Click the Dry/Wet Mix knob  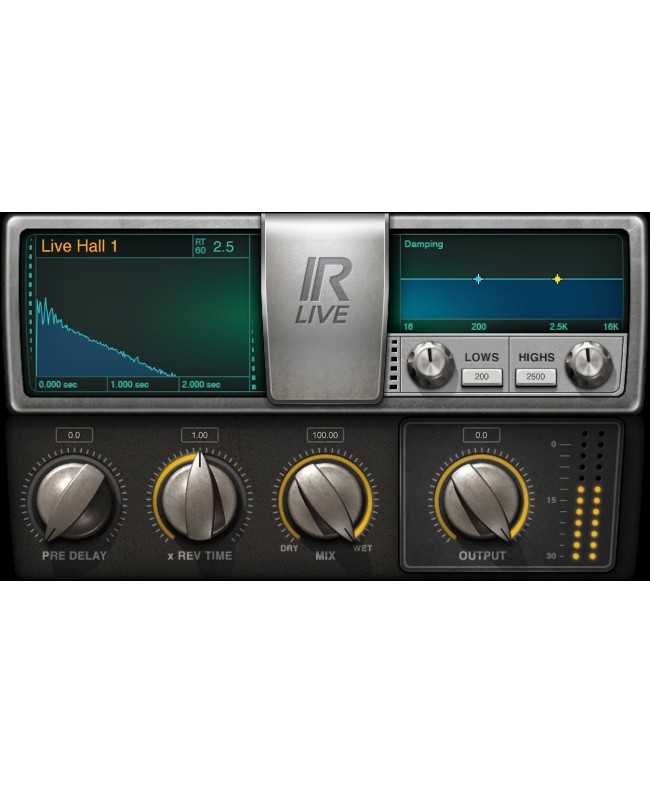pyautogui.click(x=325, y=500)
